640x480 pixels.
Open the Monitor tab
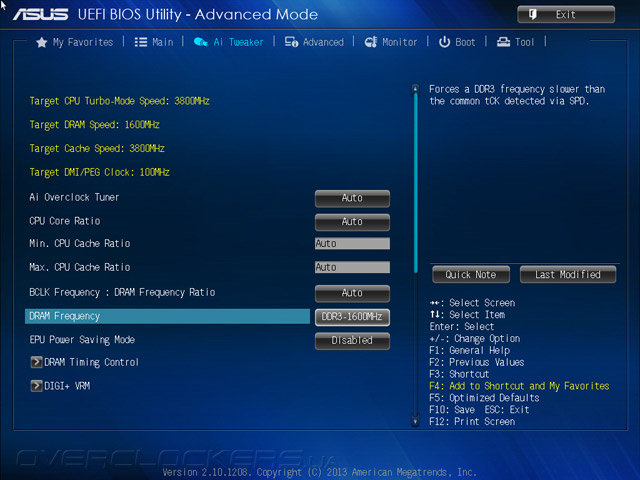tap(391, 42)
